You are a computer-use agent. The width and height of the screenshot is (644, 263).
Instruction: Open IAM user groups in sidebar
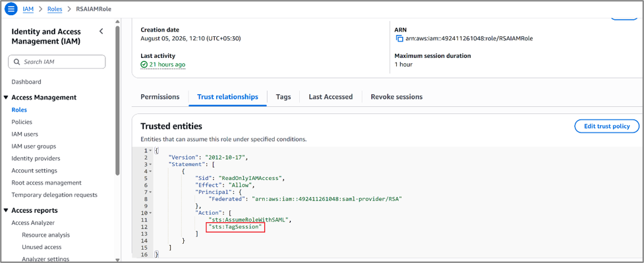34,146
